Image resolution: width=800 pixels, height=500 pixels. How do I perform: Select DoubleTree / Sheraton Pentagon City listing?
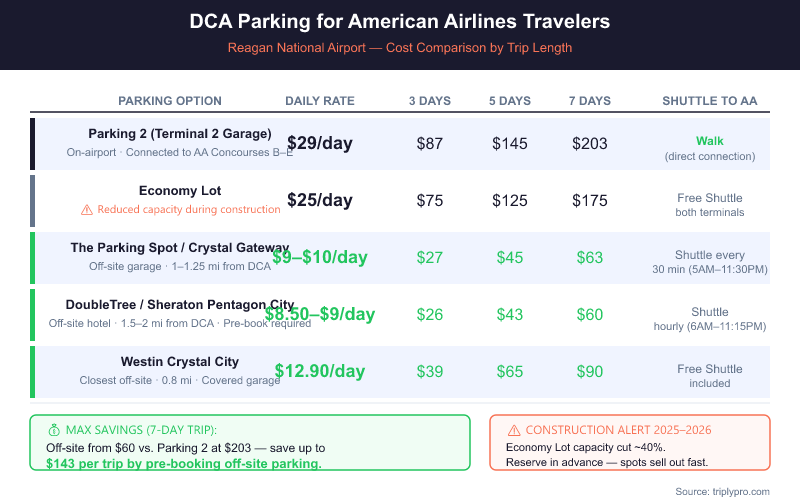coord(180,305)
